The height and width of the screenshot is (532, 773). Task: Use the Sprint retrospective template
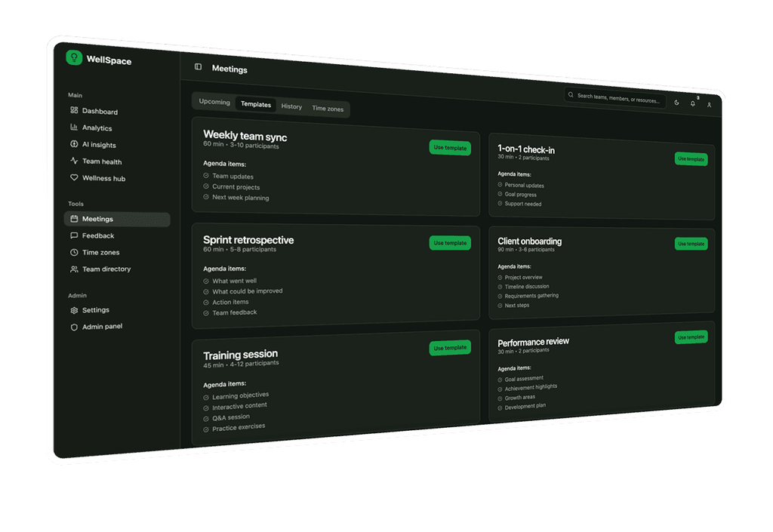coord(450,243)
